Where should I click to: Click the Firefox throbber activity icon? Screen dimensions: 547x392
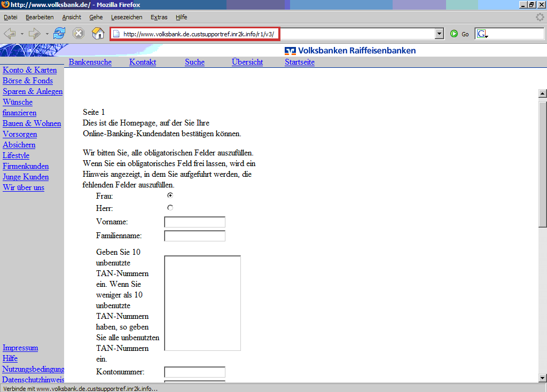point(540,17)
